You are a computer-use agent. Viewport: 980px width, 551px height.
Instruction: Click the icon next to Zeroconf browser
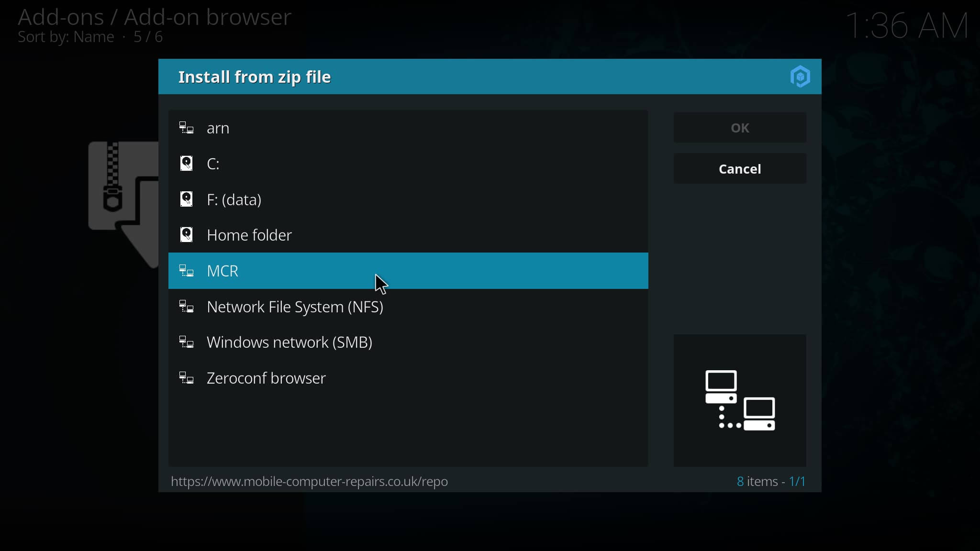click(x=186, y=378)
